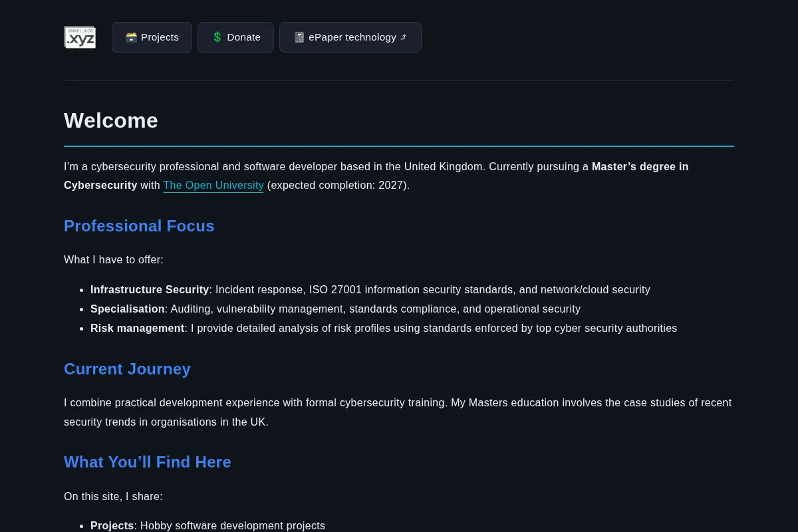
Task: Click the bold 'Master's degree in' text
Action: (640, 167)
